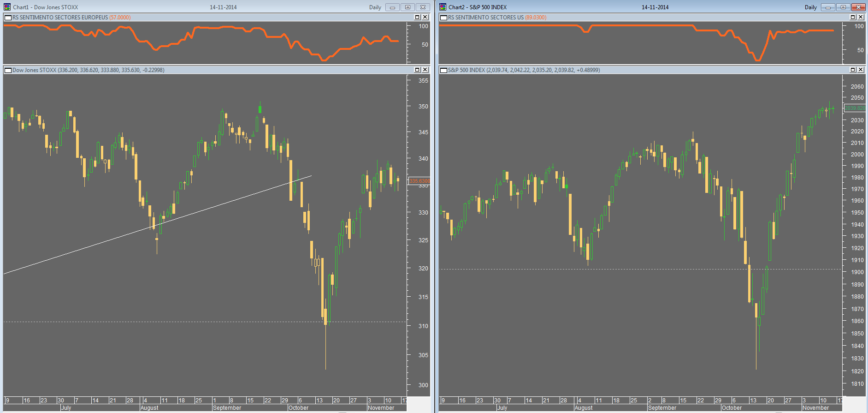Screen dimensions: 868x413
Task: Maximize the RS SENTIMENTO SECTORES US pane
Action: [x=853, y=17]
